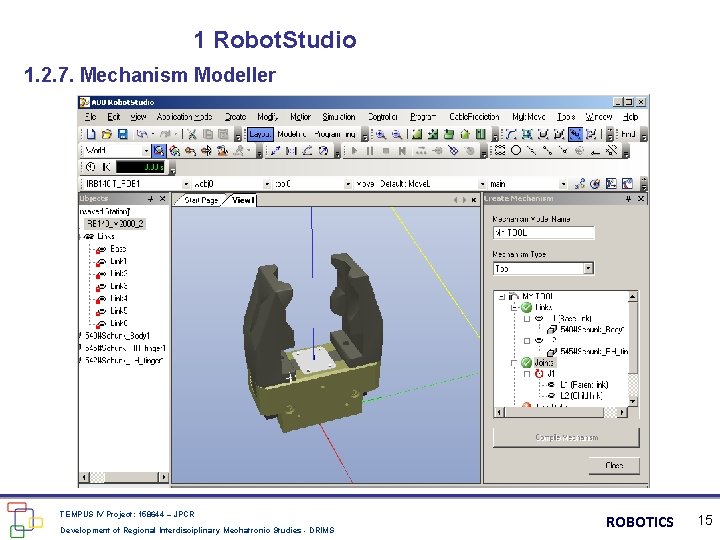Open the Modify menu
Screen dimensions: 720x540
(267, 117)
